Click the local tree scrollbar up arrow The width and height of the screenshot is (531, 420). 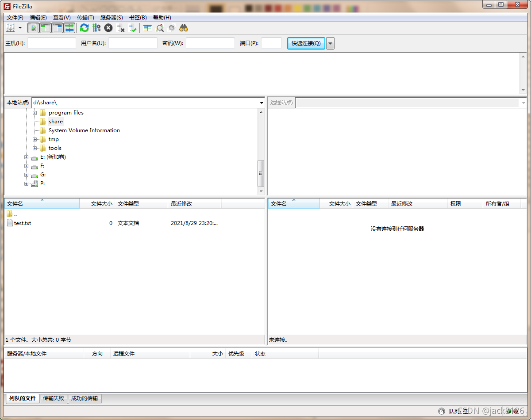[261, 112]
